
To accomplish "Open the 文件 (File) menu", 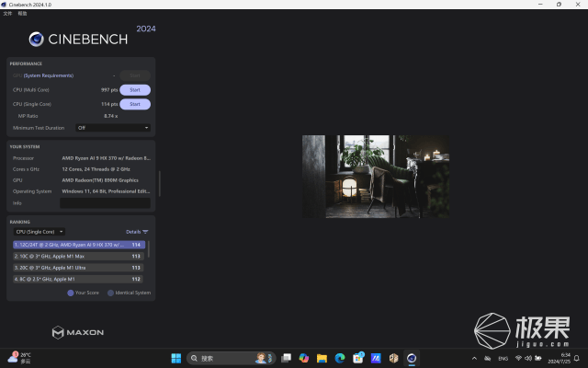I will 7,14.
